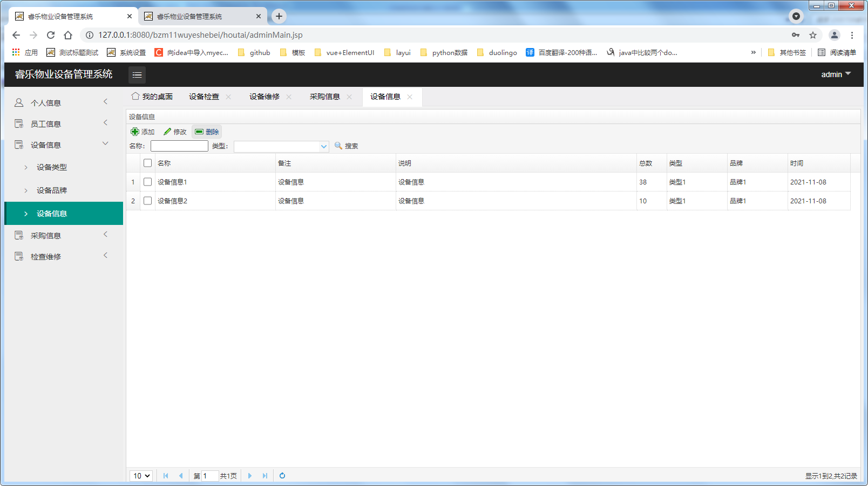Image resolution: width=868 pixels, height=486 pixels.
Task: Refresh the table using the reload icon
Action: pyautogui.click(x=282, y=476)
